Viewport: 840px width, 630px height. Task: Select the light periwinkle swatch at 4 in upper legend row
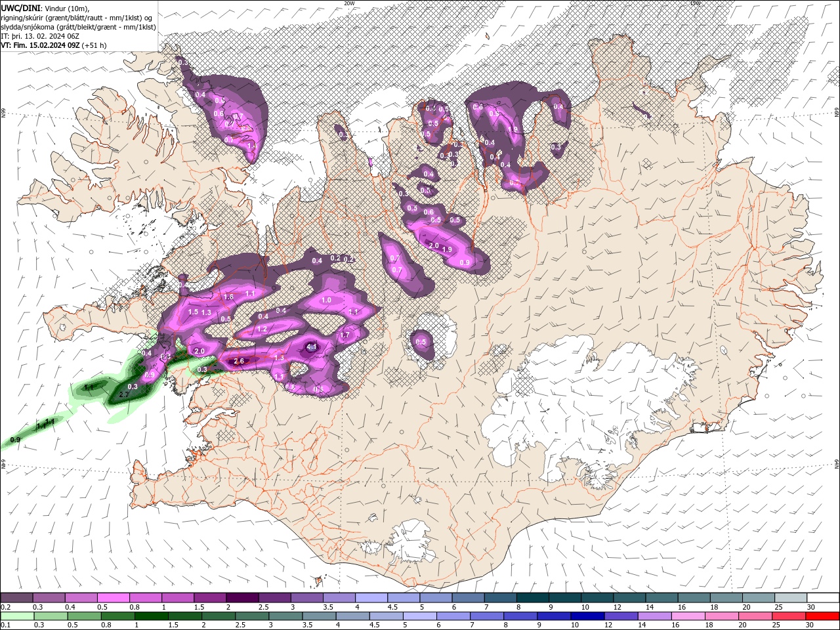[371, 597]
